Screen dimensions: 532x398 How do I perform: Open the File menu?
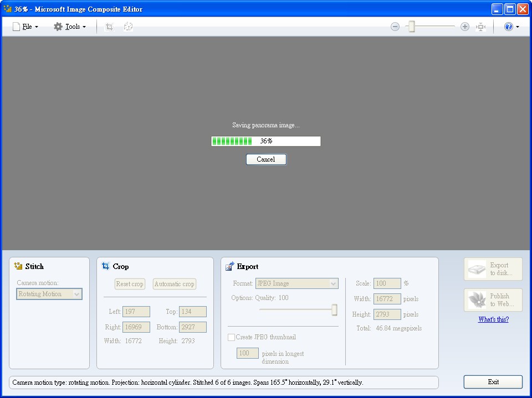coord(25,27)
